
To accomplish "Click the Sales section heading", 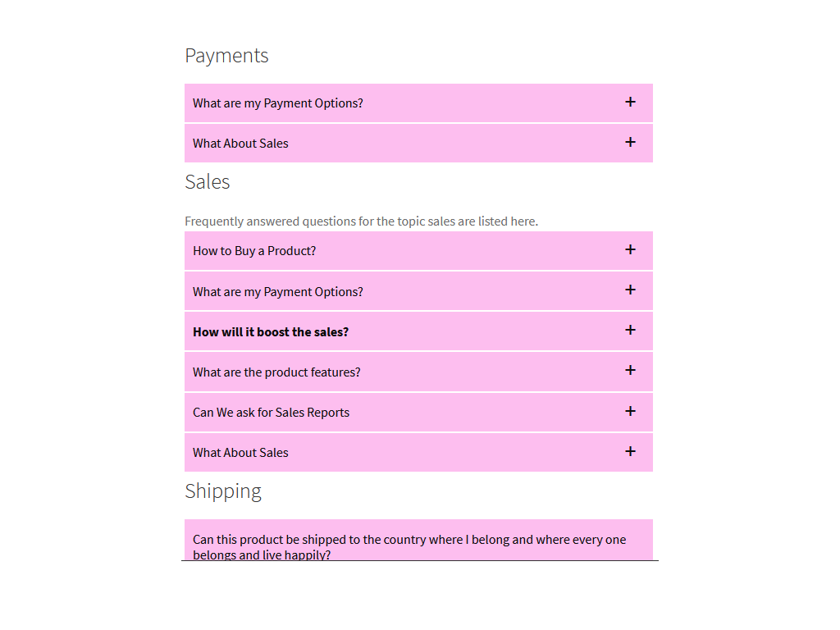I will 208,182.
